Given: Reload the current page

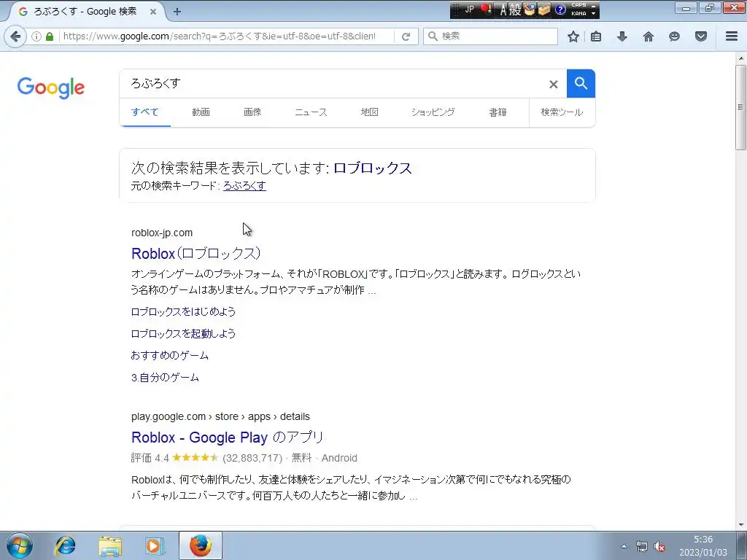Looking at the screenshot, I should coord(406,36).
